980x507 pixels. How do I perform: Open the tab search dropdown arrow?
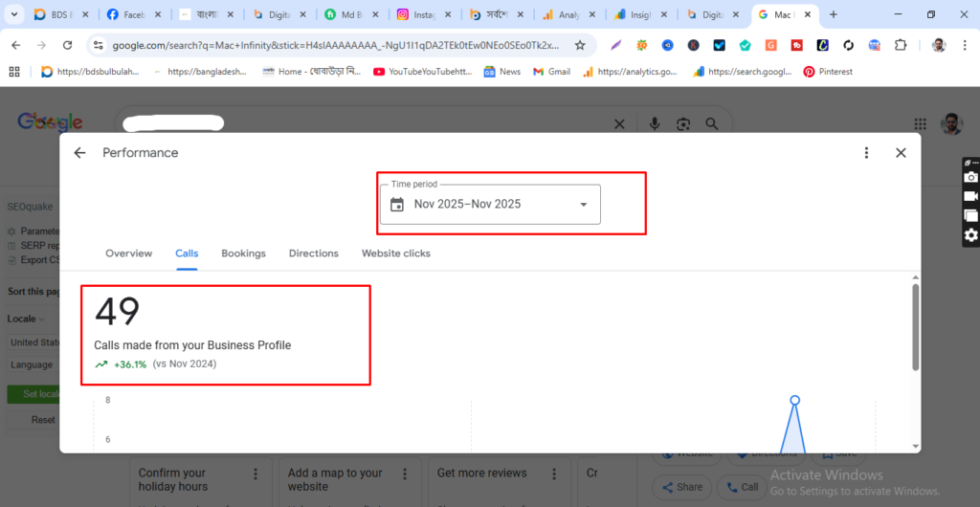[x=14, y=14]
